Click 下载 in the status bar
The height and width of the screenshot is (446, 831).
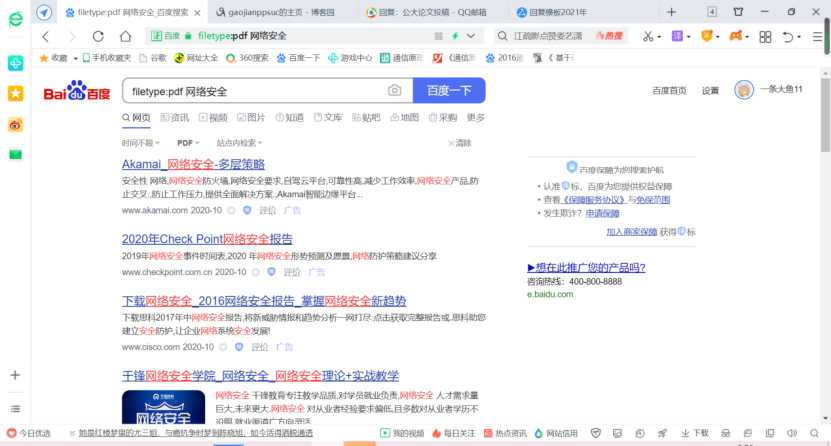[x=695, y=433]
